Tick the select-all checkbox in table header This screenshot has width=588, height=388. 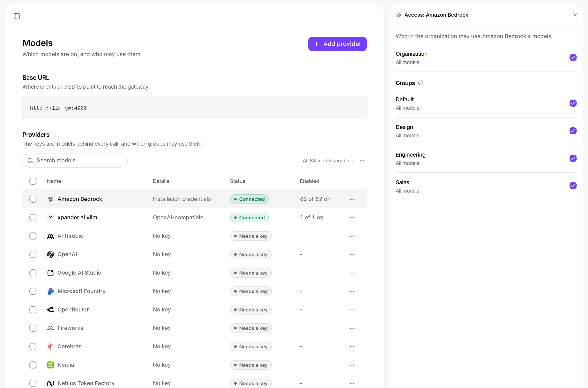point(33,181)
